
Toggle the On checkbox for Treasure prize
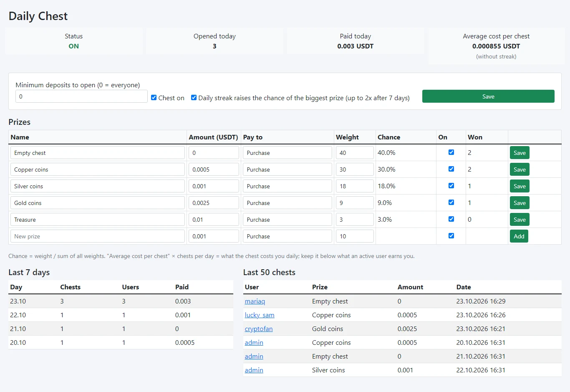(451, 219)
